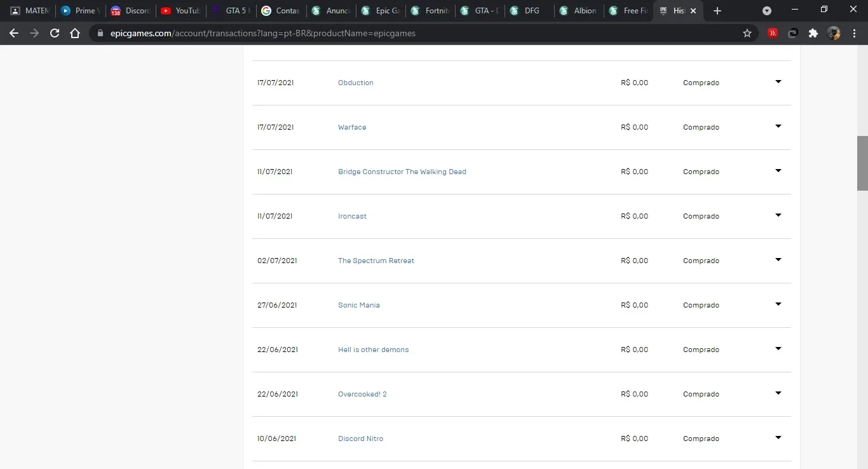Switch to the Albion tab
Screen dimensions: 868x469
coord(578,11)
